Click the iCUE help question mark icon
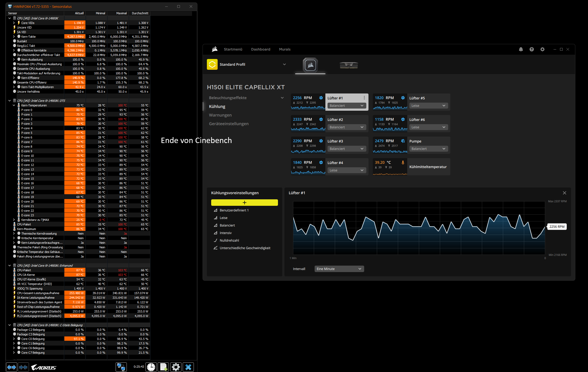Screen dimensions: 588x372 click(531, 49)
